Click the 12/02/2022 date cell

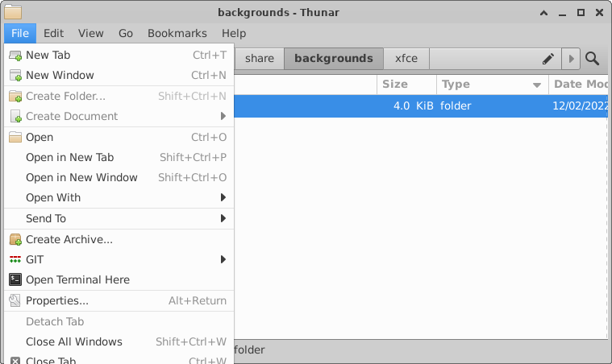click(x=580, y=106)
